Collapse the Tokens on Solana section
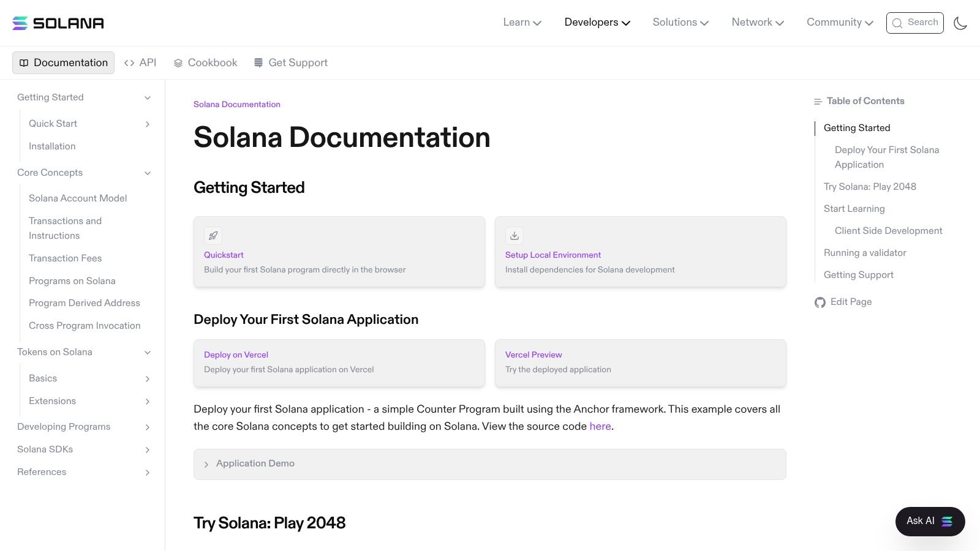The height and width of the screenshot is (551, 980). [x=148, y=353]
